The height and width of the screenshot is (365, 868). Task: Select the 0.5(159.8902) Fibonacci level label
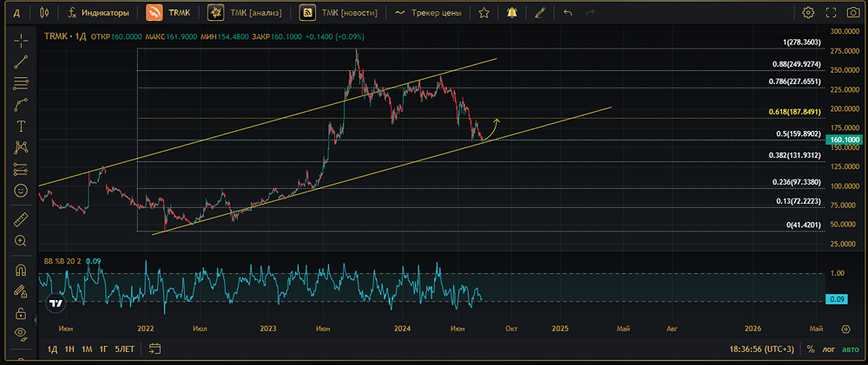798,134
